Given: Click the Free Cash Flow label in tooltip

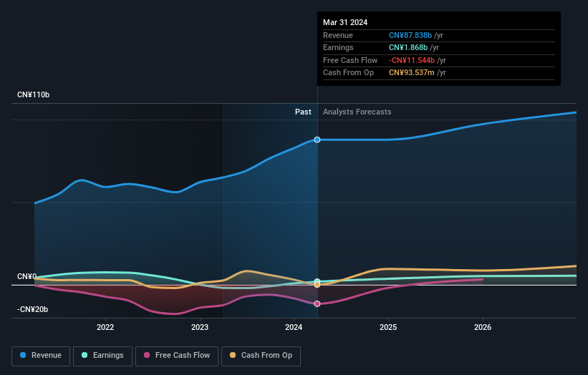Looking at the screenshot, I should [350, 60].
